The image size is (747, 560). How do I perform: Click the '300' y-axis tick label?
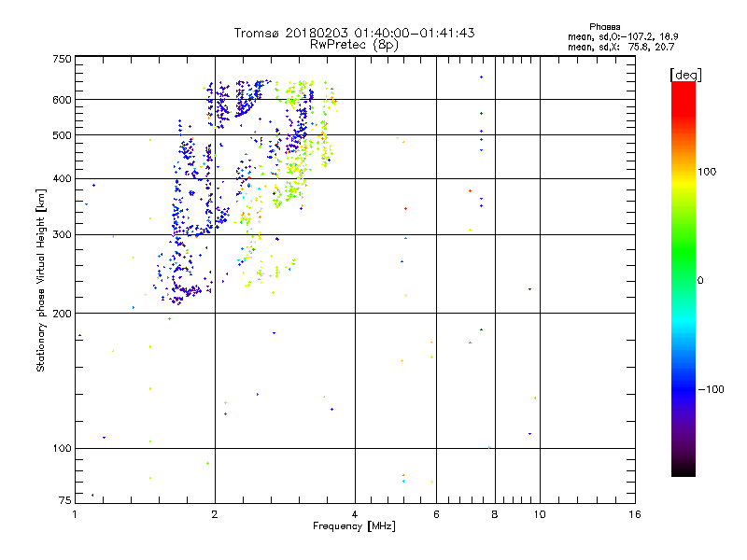coord(62,235)
